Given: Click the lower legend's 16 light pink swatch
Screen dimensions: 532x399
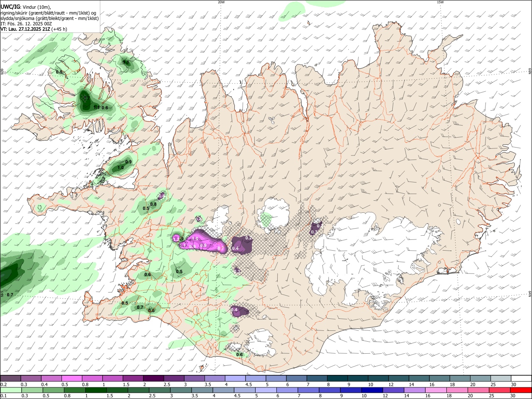Looking at the screenshot, I should coord(435,390).
